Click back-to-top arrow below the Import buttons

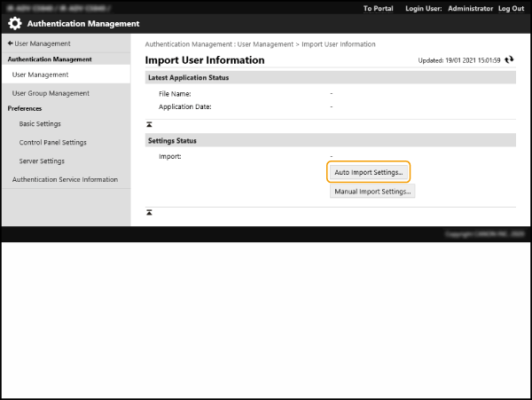tap(149, 213)
